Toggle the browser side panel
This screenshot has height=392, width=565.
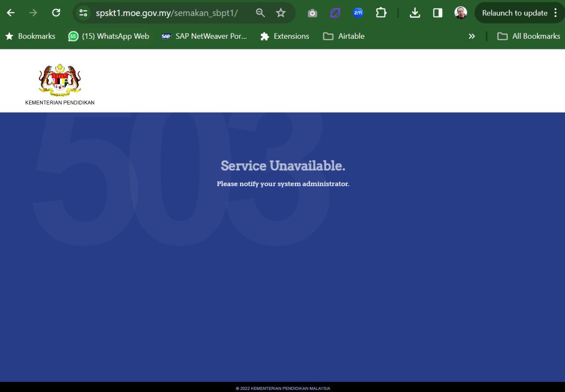click(x=437, y=13)
